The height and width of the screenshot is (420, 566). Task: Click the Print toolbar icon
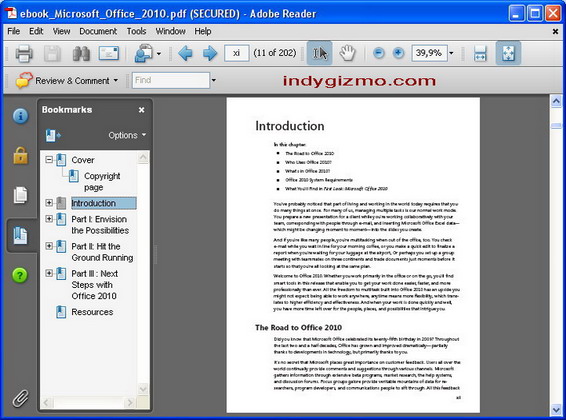24,53
